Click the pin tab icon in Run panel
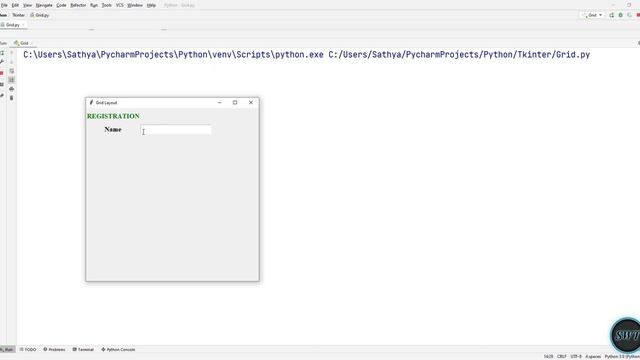640x360 pixels. 2,96
